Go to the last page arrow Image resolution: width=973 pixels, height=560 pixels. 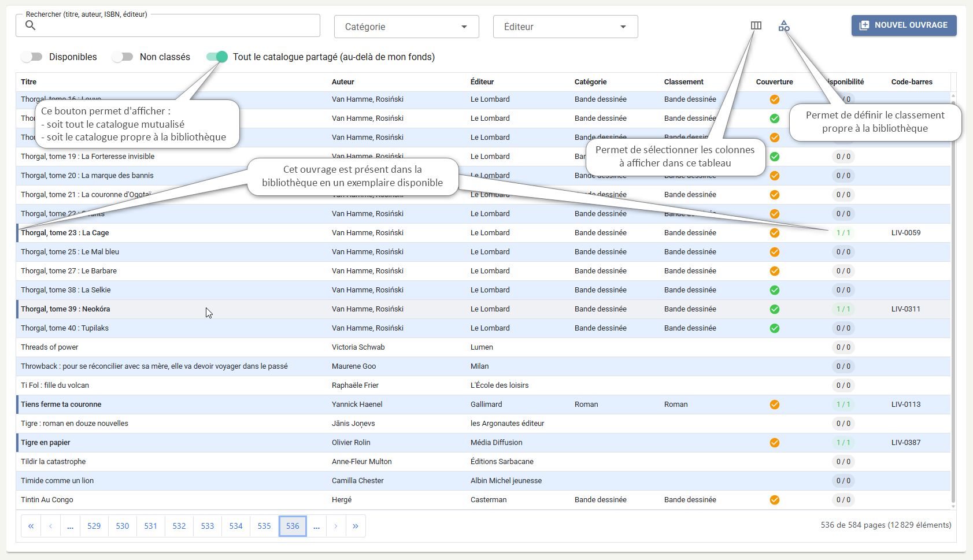click(356, 526)
